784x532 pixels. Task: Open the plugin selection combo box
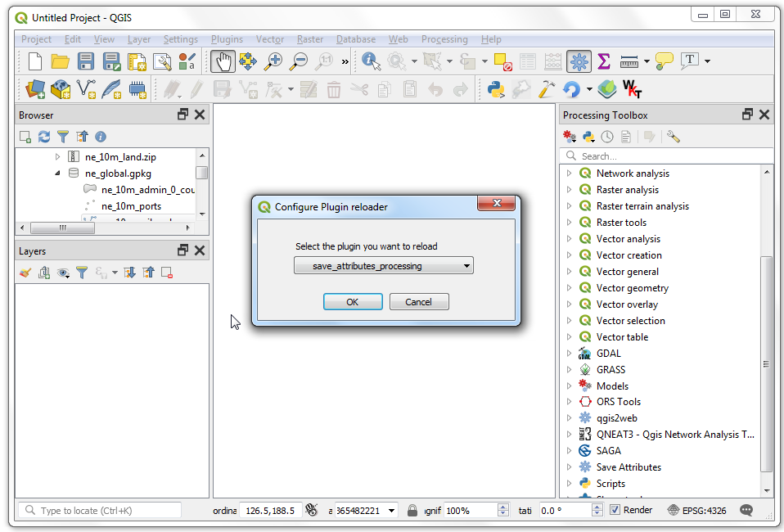click(x=384, y=265)
